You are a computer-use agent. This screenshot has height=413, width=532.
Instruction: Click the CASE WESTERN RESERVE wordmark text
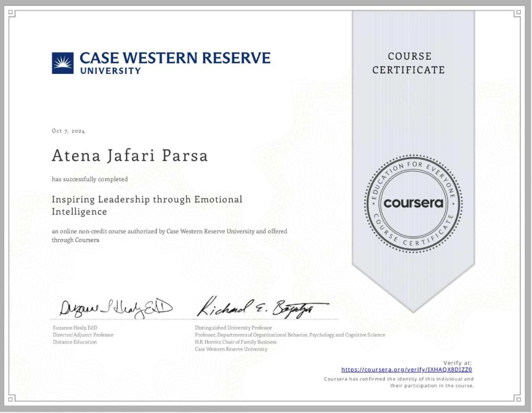tap(175, 58)
